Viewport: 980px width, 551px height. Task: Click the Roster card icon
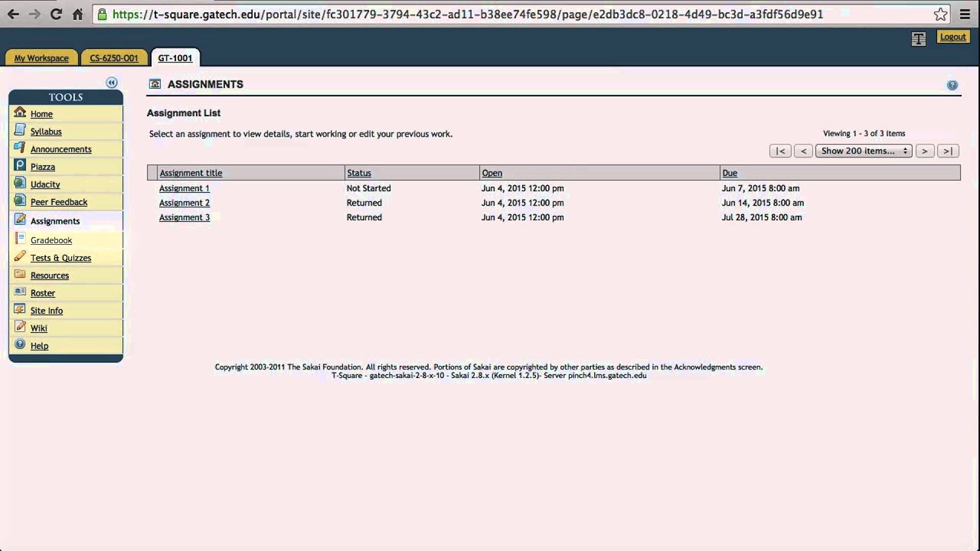click(20, 292)
